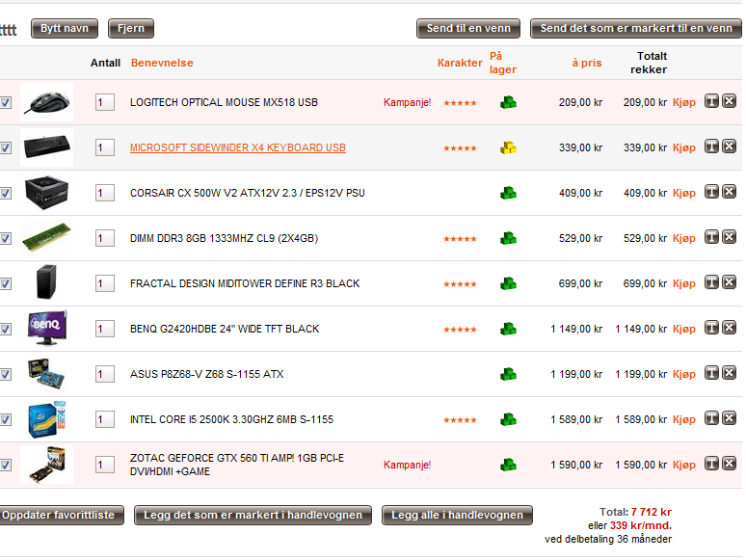Sort list by På lager column
746x560 pixels.
tap(502, 63)
